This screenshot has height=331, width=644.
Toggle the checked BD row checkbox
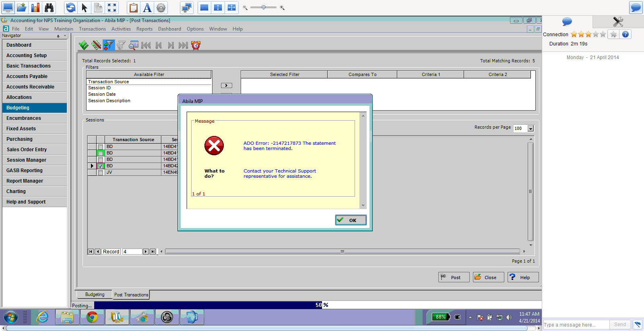(x=101, y=166)
